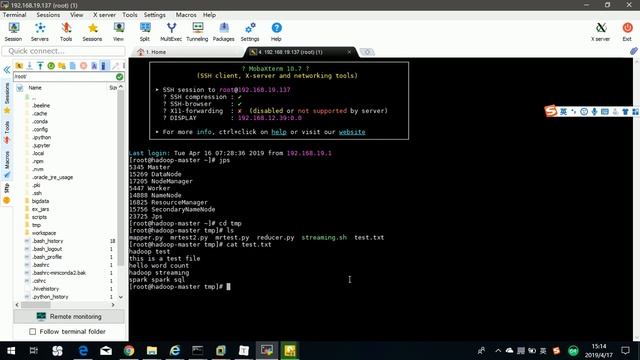Open the Sessions menu
Image resolution: width=640 pixels, height=360 pixels.
click(48, 15)
